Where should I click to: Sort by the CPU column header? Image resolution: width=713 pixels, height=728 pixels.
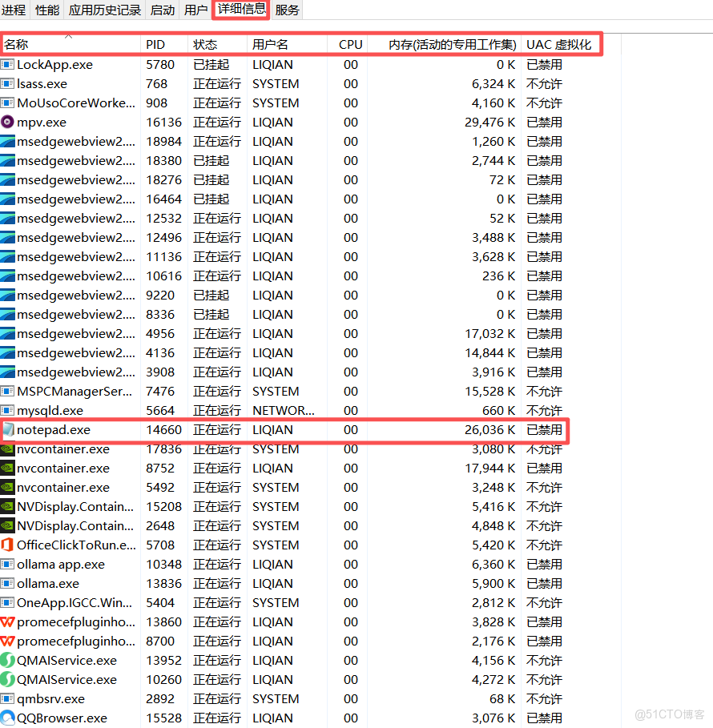(x=347, y=45)
